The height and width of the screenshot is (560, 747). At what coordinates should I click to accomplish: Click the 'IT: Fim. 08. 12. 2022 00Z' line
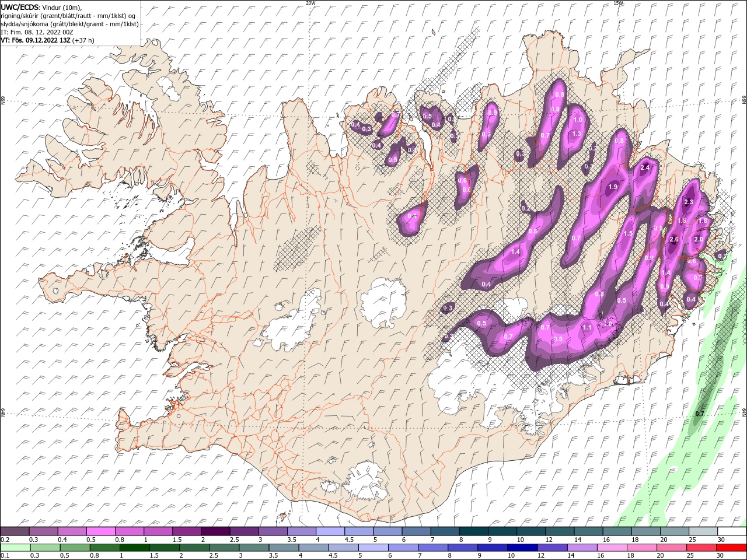click(38, 32)
